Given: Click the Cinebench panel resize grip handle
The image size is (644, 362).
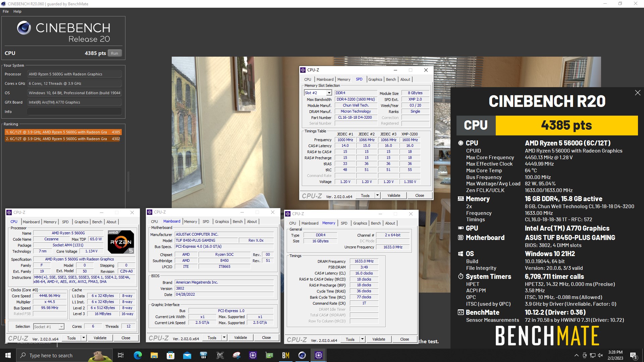Looking at the screenshot, I should coord(128,182).
